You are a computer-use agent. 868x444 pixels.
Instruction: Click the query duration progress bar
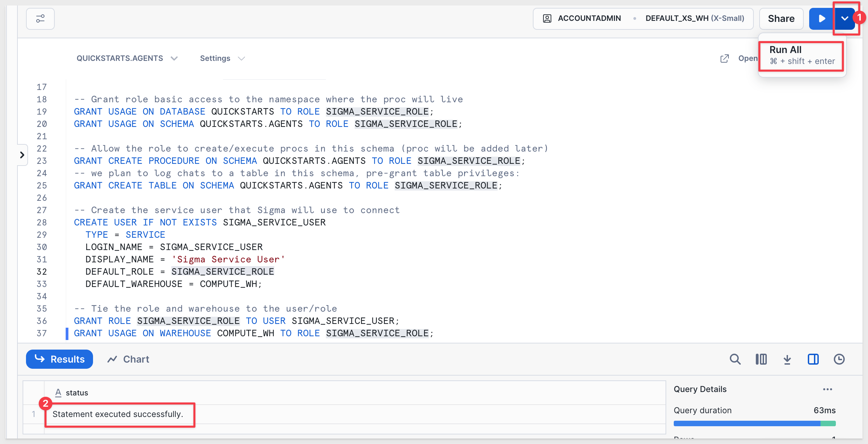click(754, 423)
